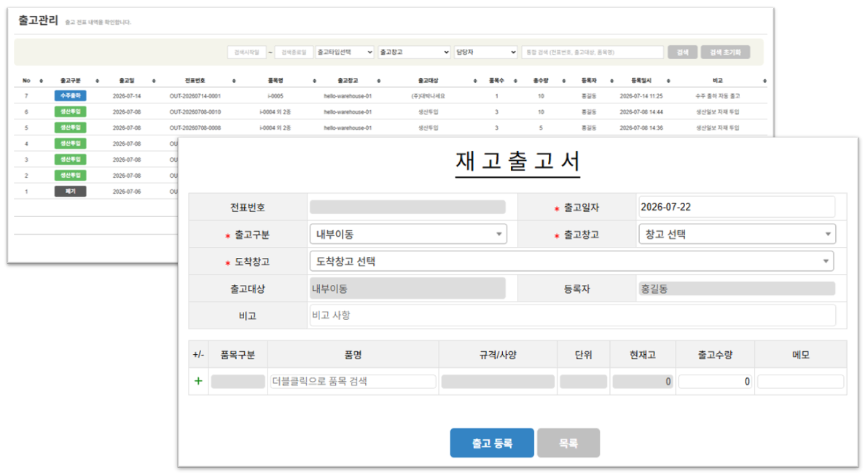Click the dark 폐기 badge in row 1
The width and height of the screenshot is (868, 475).
point(70,191)
